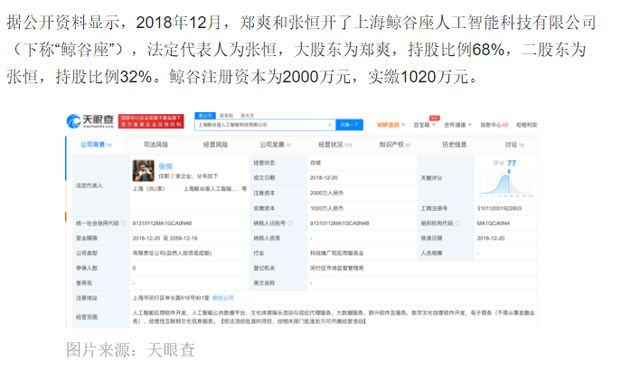
Task: Switch to the 司法风险 tab
Action: pos(156,145)
